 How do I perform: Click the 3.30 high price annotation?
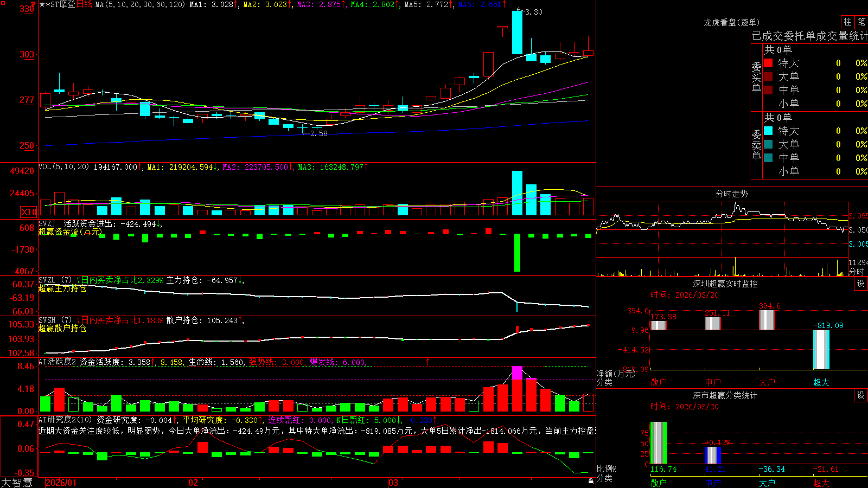tap(534, 12)
